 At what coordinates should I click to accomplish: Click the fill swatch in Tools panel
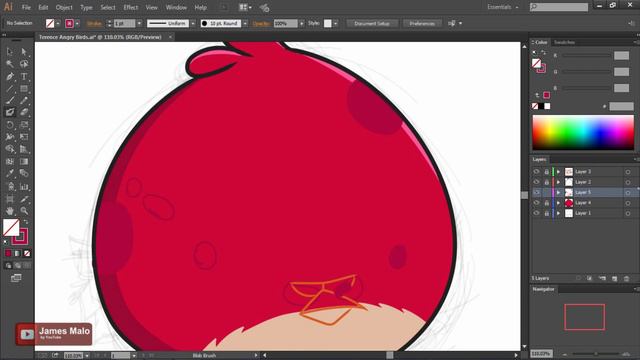coord(11,228)
